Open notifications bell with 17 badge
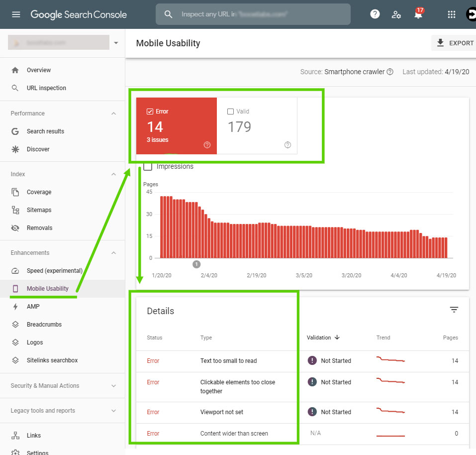 tap(419, 13)
